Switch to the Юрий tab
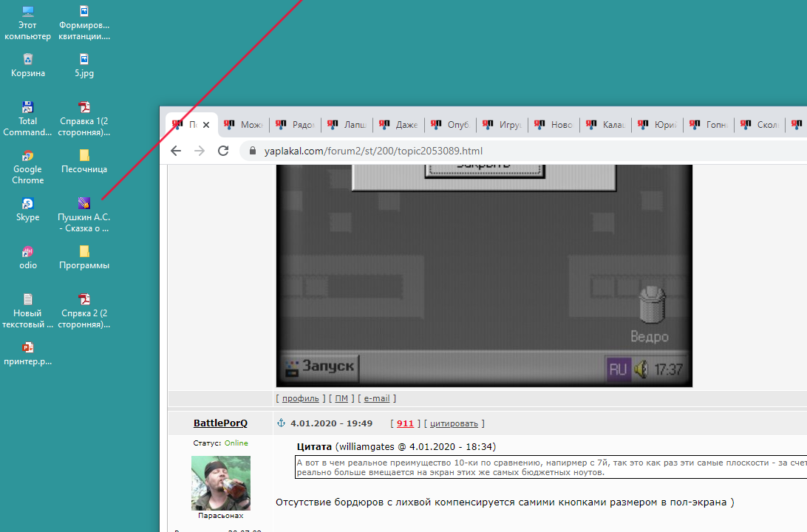Screen dimensions: 807x532 point(658,125)
